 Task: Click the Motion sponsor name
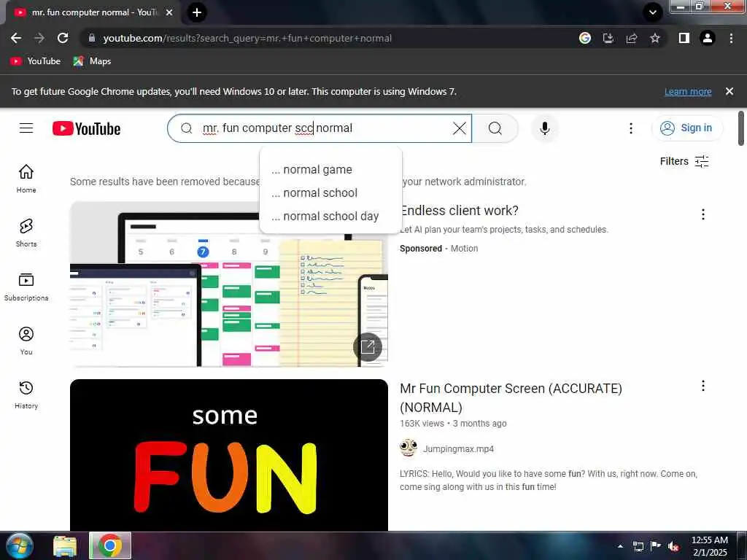pyautogui.click(x=464, y=249)
